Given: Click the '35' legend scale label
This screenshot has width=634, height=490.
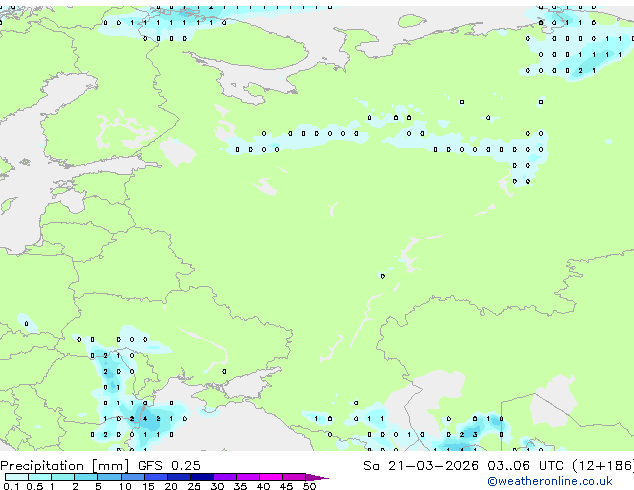Looking at the screenshot, I should [240, 486].
